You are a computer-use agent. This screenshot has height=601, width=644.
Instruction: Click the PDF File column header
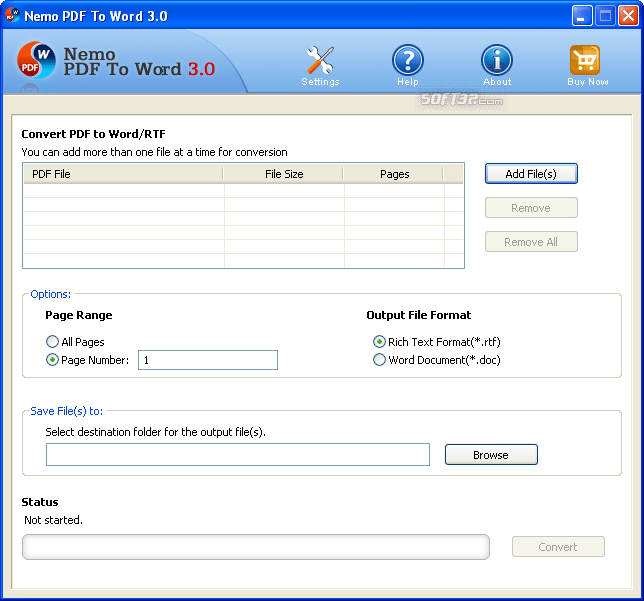[x=123, y=174]
